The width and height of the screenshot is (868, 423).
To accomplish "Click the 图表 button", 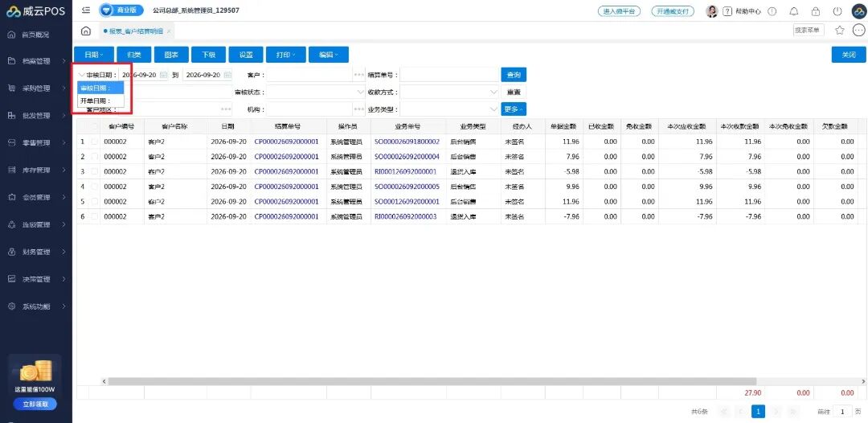I will pos(171,55).
